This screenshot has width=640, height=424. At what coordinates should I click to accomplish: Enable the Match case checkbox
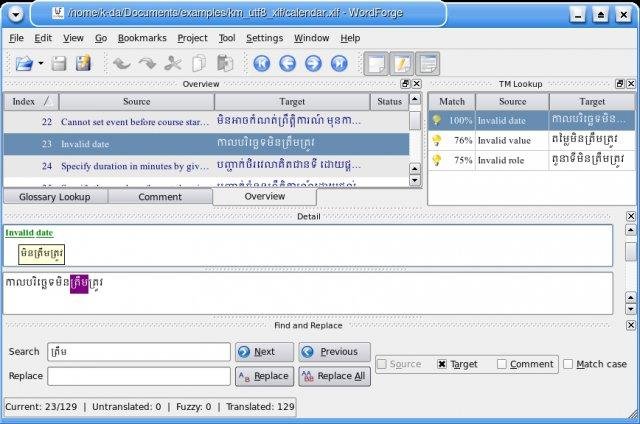point(568,364)
